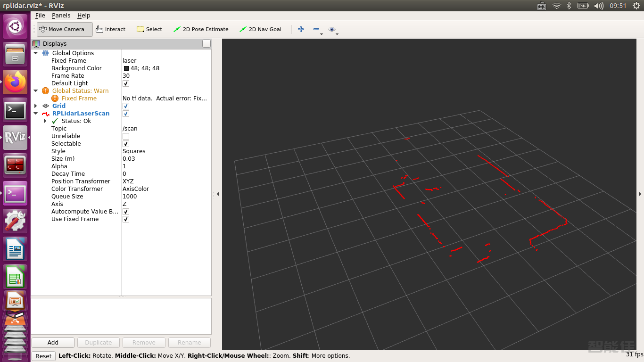Expand the Grid display tree item
This screenshot has width=644, height=362.
[36, 106]
